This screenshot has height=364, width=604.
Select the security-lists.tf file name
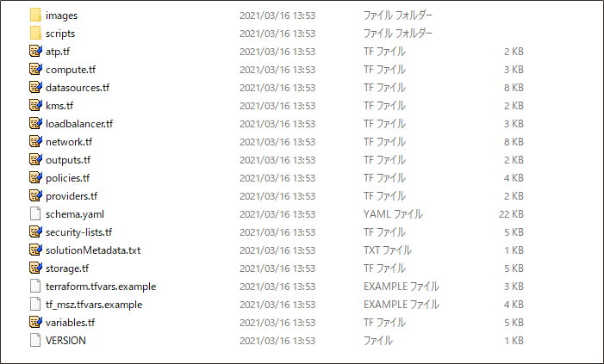(78, 231)
